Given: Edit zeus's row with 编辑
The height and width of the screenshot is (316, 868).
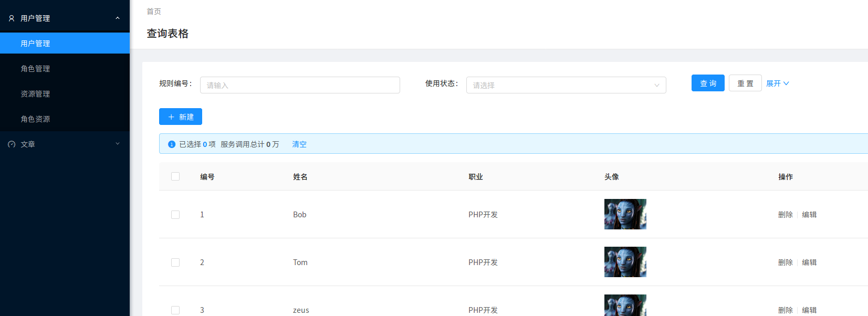Looking at the screenshot, I should (x=809, y=310).
